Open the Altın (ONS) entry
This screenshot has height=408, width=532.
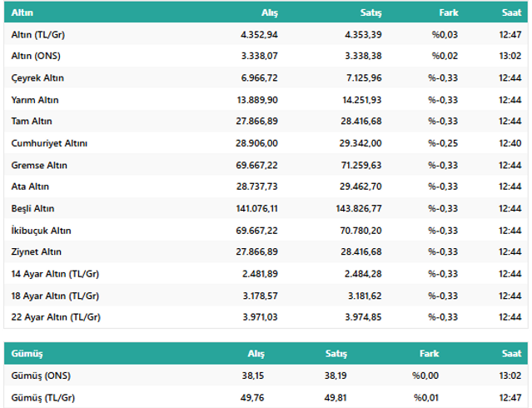point(37,56)
